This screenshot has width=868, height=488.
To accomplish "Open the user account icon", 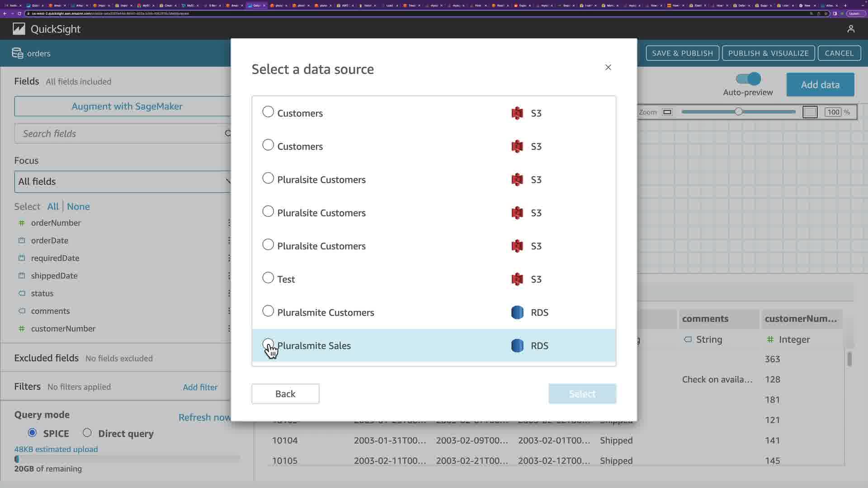I will coord(851,29).
